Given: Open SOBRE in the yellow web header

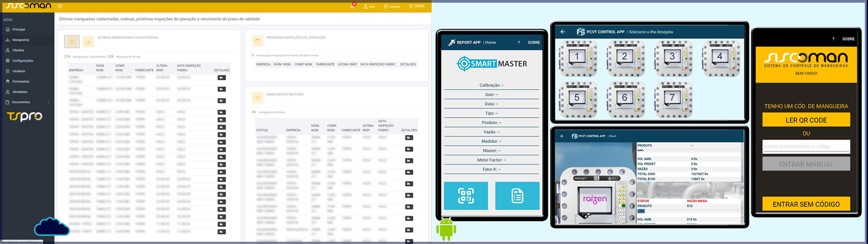Looking at the screenshot, I should (x=417, y=6).
